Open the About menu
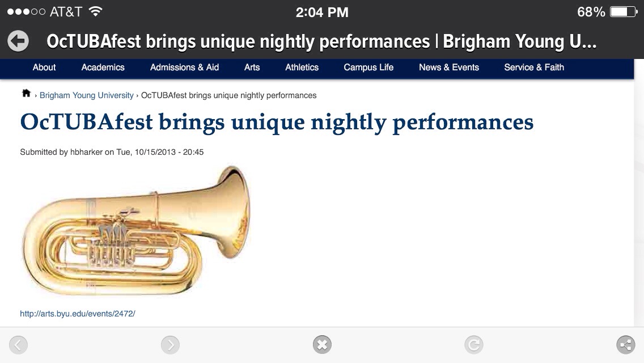 44,67
